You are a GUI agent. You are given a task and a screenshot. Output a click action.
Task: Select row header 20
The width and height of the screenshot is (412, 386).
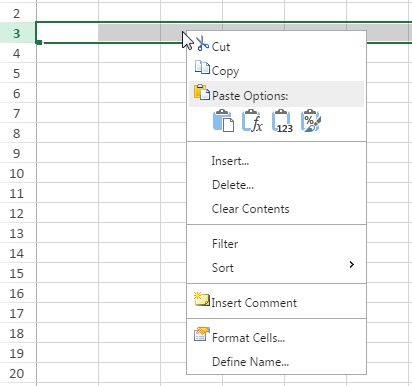[x=17, y=373]
